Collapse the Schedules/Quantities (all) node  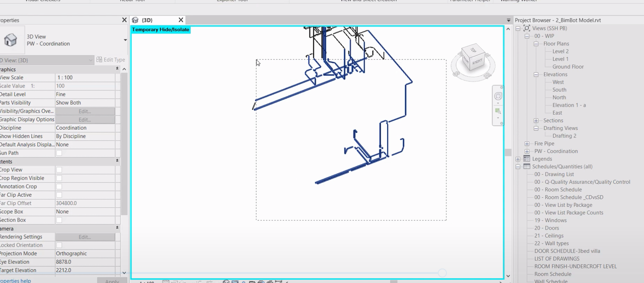click(x=518, y=166)
